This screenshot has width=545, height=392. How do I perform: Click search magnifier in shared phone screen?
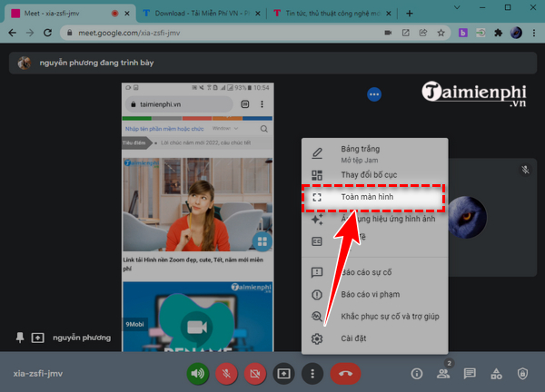[264, 129]
